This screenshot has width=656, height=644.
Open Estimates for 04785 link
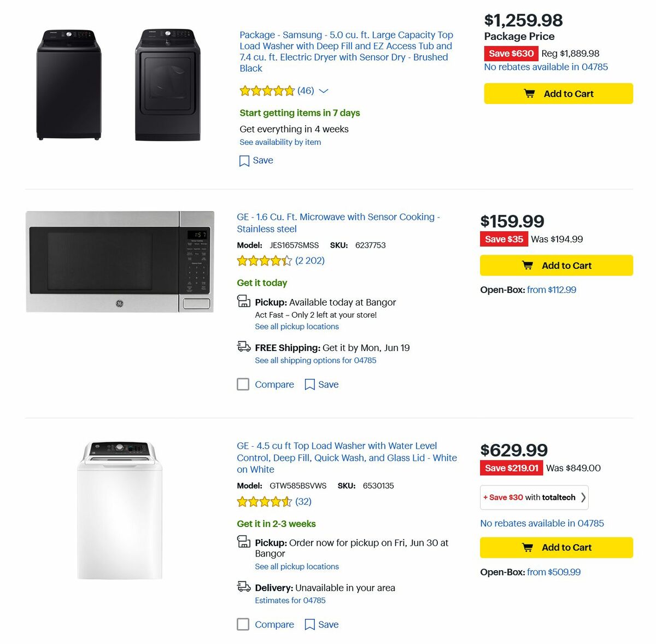(x=290, y=600)
